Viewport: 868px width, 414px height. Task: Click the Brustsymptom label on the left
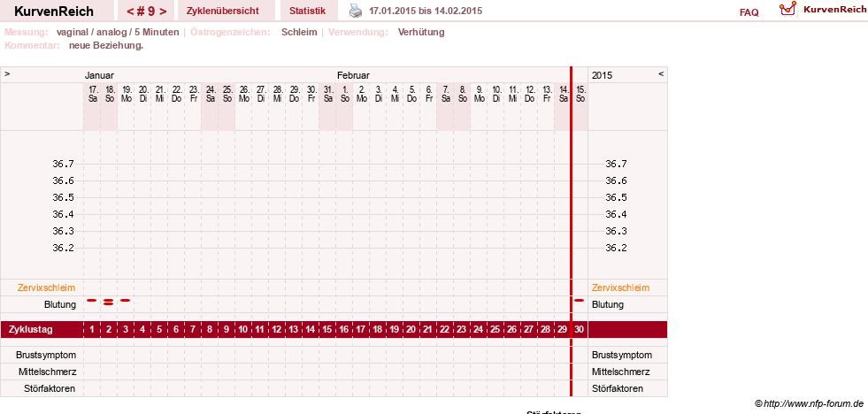(x=47, y=355)
